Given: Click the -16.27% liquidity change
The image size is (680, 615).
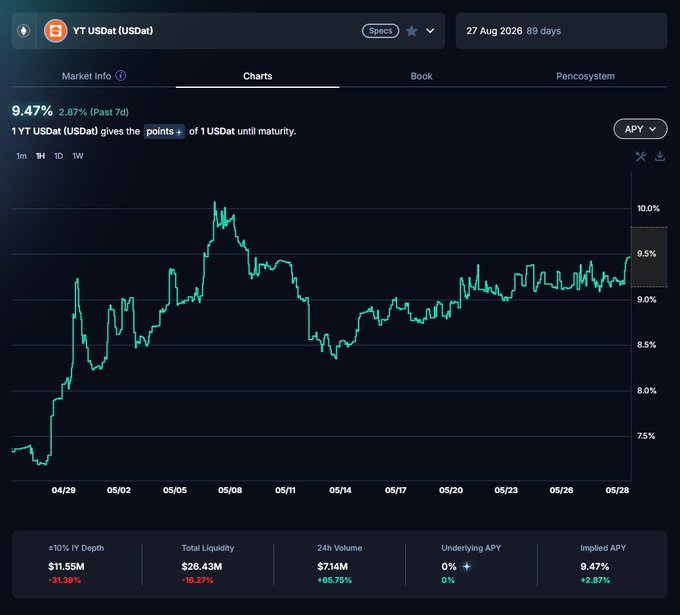Looking at the screenshot, I should coord(197,580).
